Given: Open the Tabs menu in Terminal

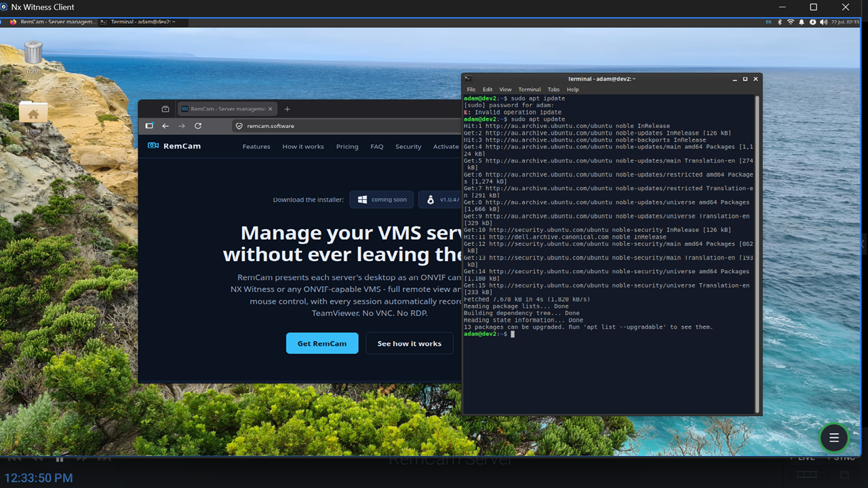Looking at the screenshot, I should 553,89.
